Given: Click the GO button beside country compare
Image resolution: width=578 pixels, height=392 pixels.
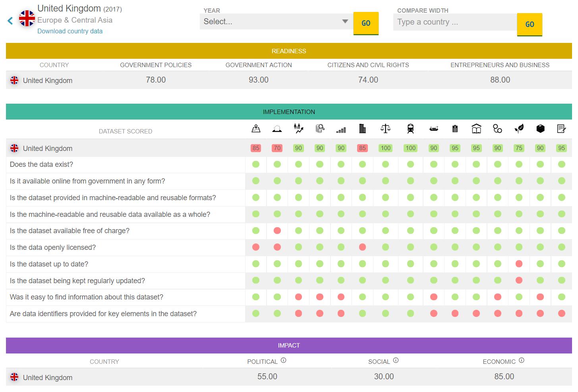Looking at the screenshot, I should (x=530, y=25).
